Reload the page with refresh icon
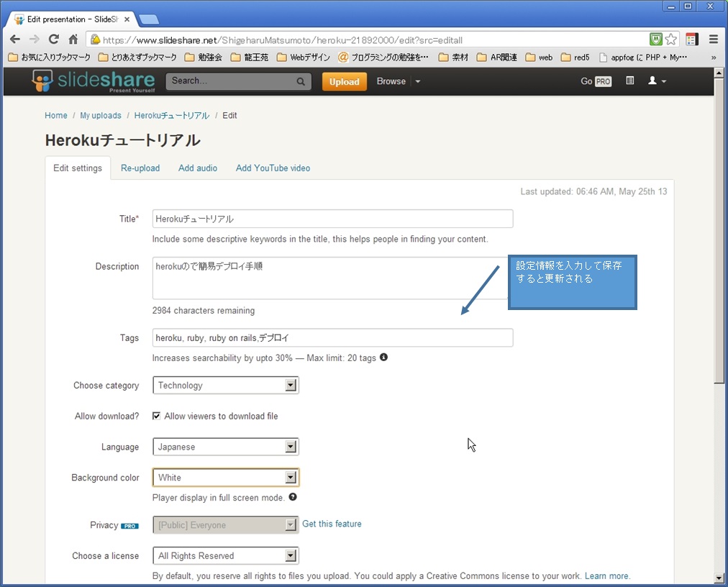The image size is (728, 587). coord(54,40)
